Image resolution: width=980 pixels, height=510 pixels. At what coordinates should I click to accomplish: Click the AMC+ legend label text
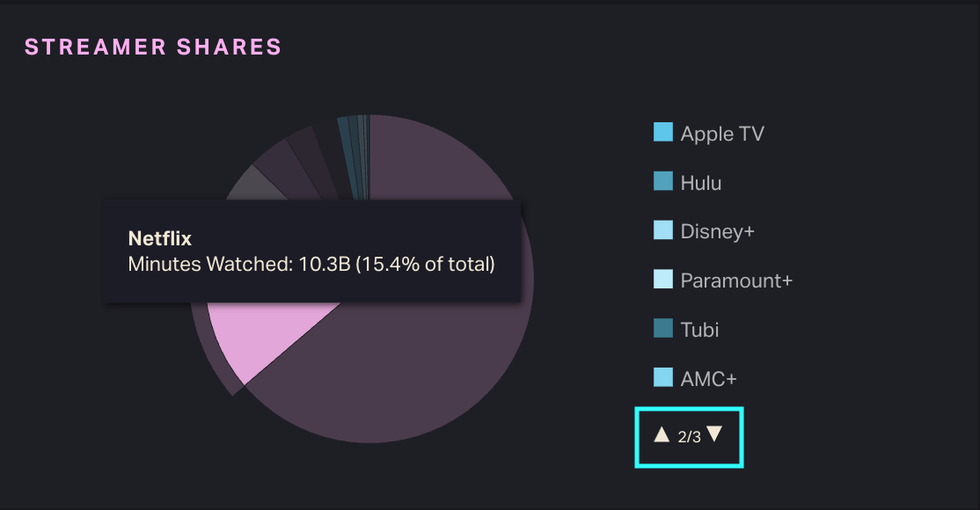[708, 379]
